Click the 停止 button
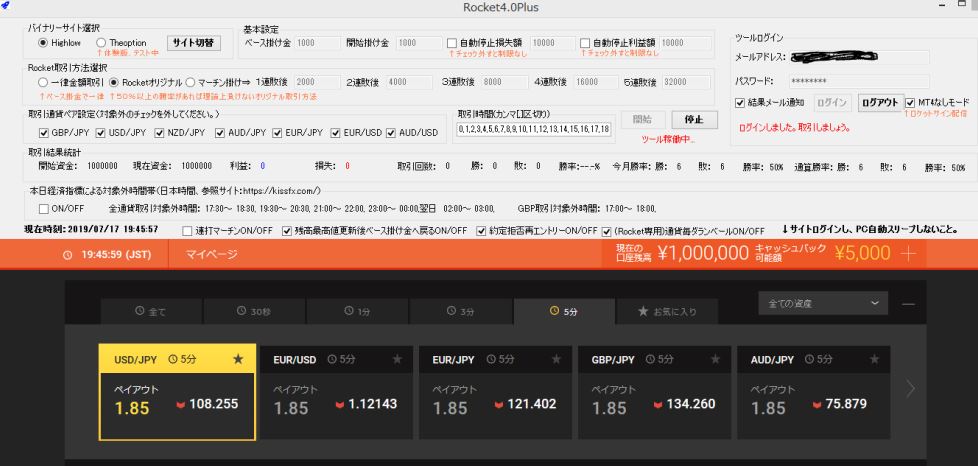Image resolution: width=978 pixels, height=466 pixels. [694, 120]
